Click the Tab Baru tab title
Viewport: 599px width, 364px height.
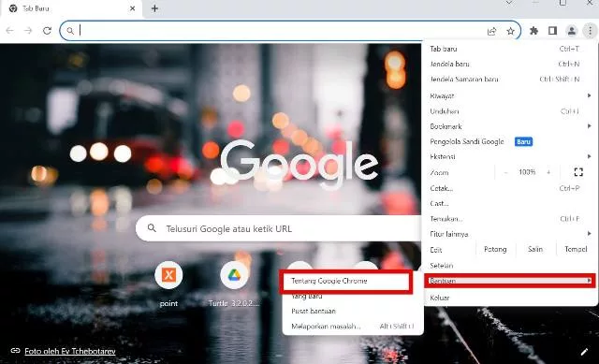point(36,8)
